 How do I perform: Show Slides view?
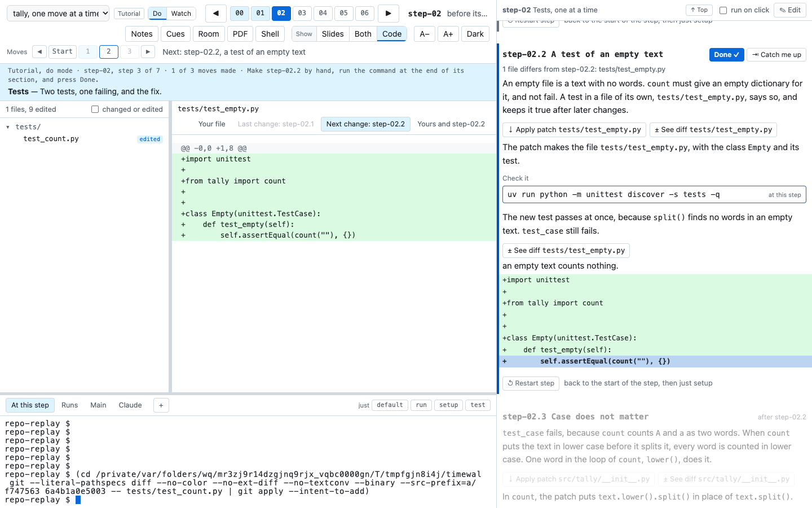(333, 34)
